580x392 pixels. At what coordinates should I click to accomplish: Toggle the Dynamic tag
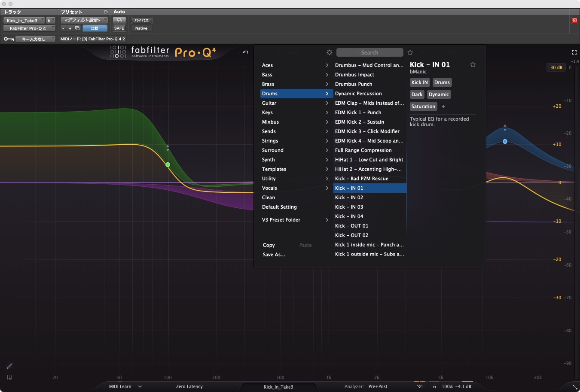click(x=439, y=94)
